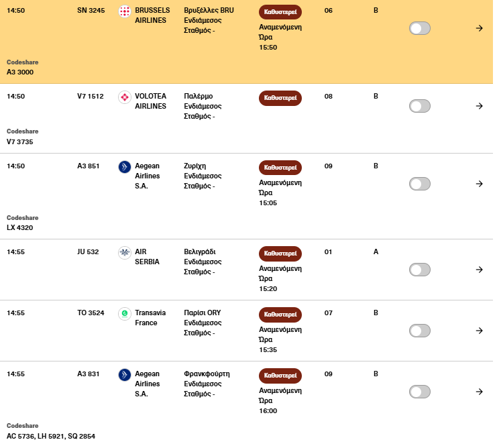Click gate 01 of Belgrade flight
This screenshot has width=499, height=448.
pos(328,252)
